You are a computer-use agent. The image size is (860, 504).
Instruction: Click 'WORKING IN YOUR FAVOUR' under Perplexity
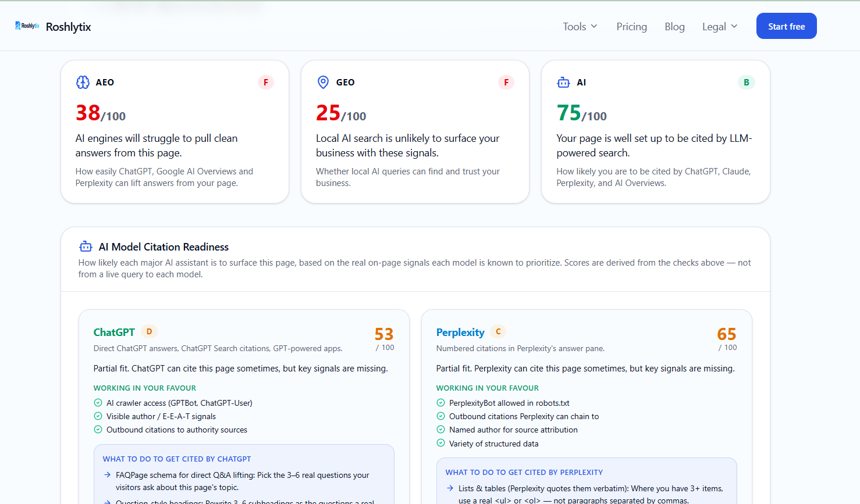tap(488, 388)
